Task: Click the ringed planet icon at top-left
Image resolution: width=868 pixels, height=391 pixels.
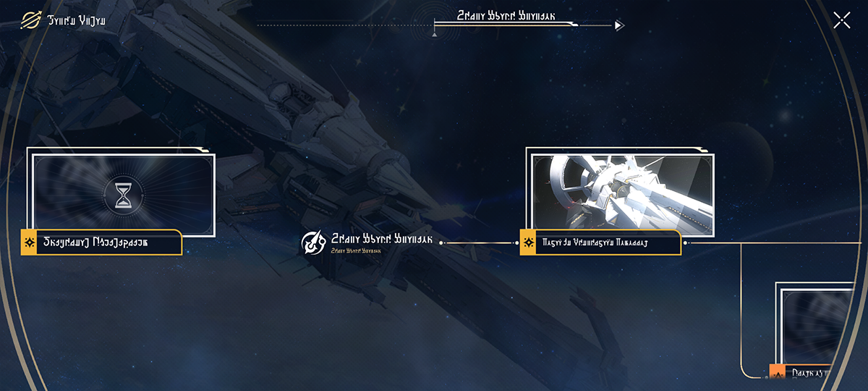Action: (x=30, y=20)
